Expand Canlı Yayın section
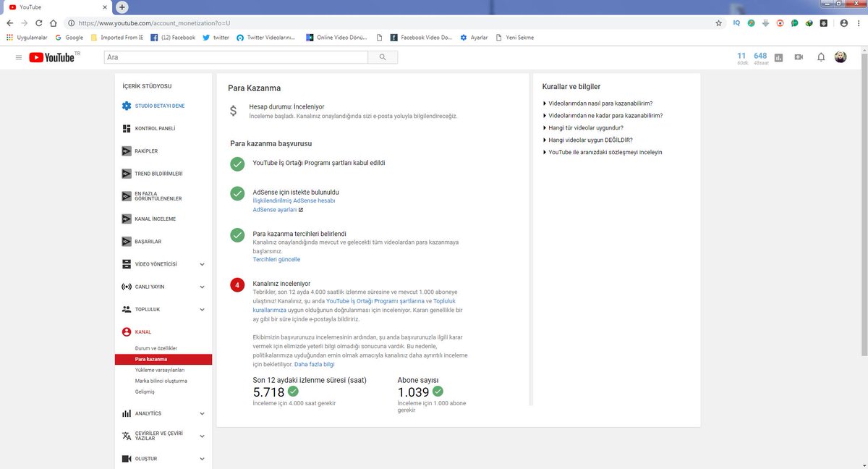Screen dimensions: 868x469 coord(202,287)
